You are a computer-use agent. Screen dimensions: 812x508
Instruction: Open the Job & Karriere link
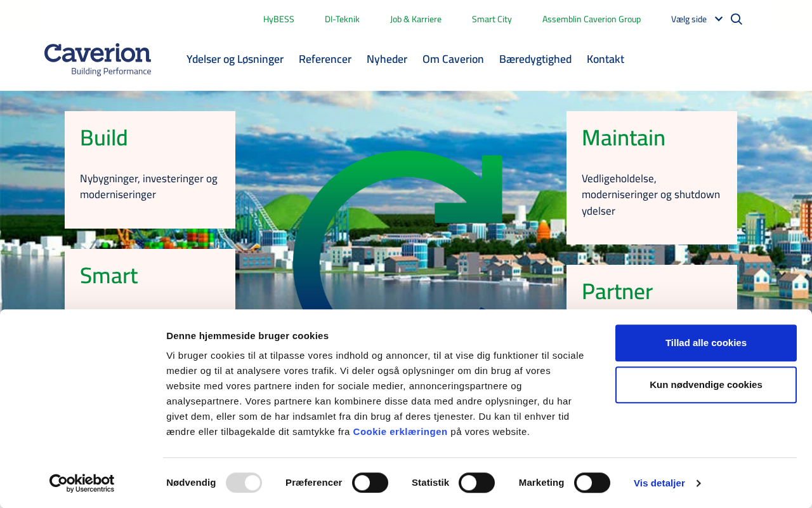tap(416, 19)
